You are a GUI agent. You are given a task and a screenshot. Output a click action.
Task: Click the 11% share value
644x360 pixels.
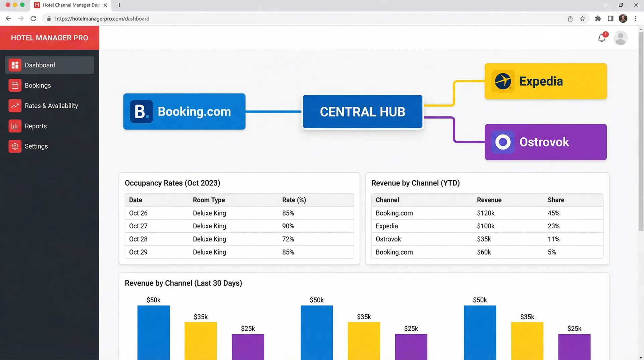(x=554, y=239)
